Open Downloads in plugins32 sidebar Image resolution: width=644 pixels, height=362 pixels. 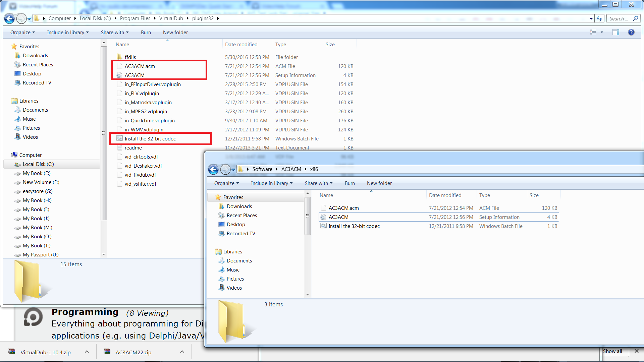[x=35, y=56]
